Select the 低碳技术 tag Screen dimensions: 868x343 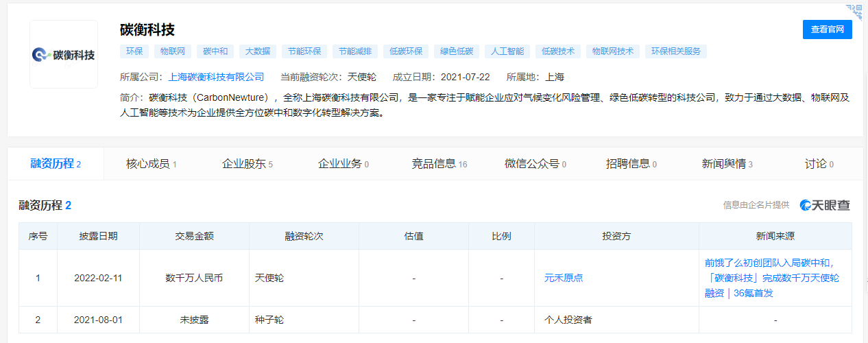[x=558, y=51]
